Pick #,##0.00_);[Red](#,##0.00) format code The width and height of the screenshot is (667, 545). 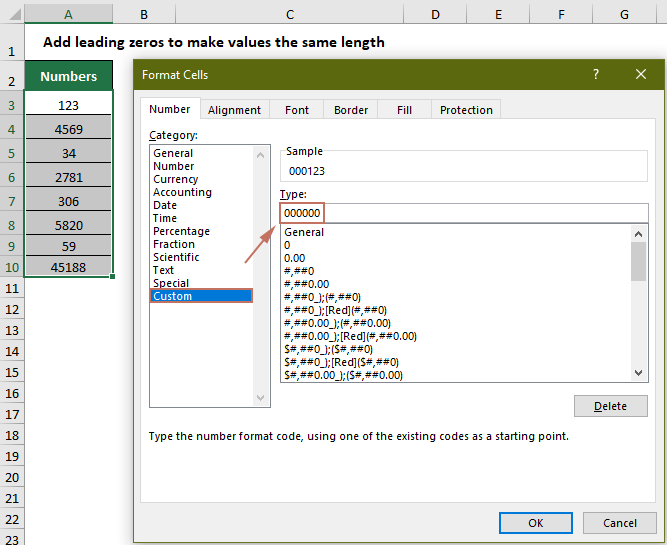coord(350,336)
